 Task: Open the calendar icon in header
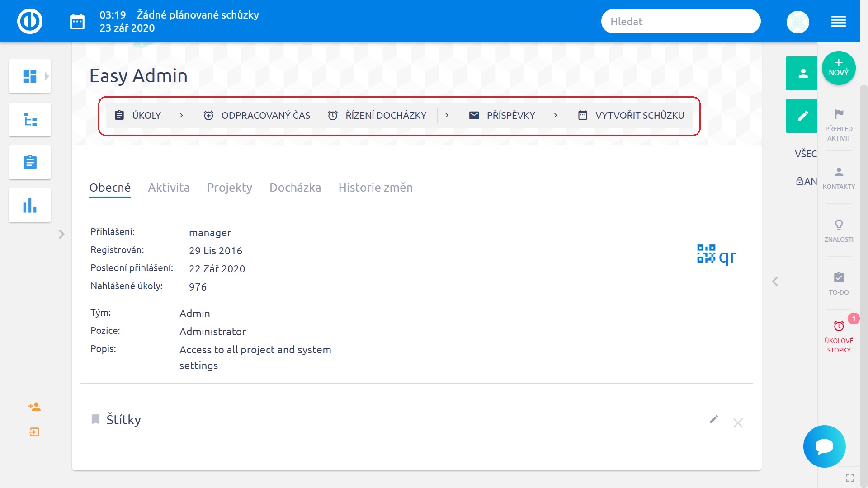tap(77, 21)
